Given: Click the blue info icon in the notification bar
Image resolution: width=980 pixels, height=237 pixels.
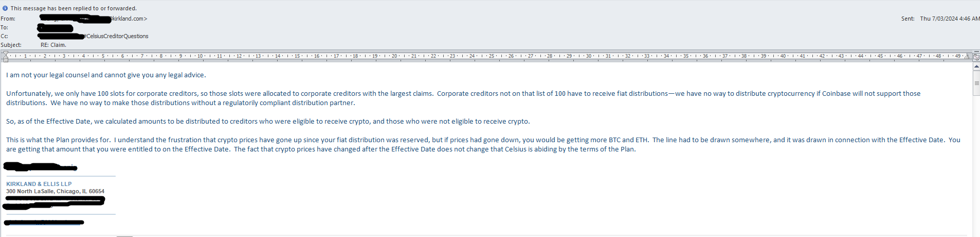Looking at the screenshot, I should (x=5, y=8).
